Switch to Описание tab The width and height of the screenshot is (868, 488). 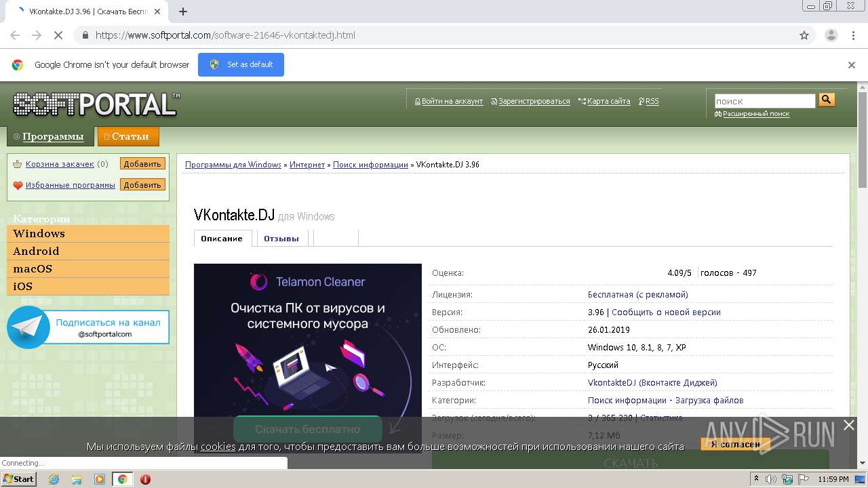tap(222, 239)
